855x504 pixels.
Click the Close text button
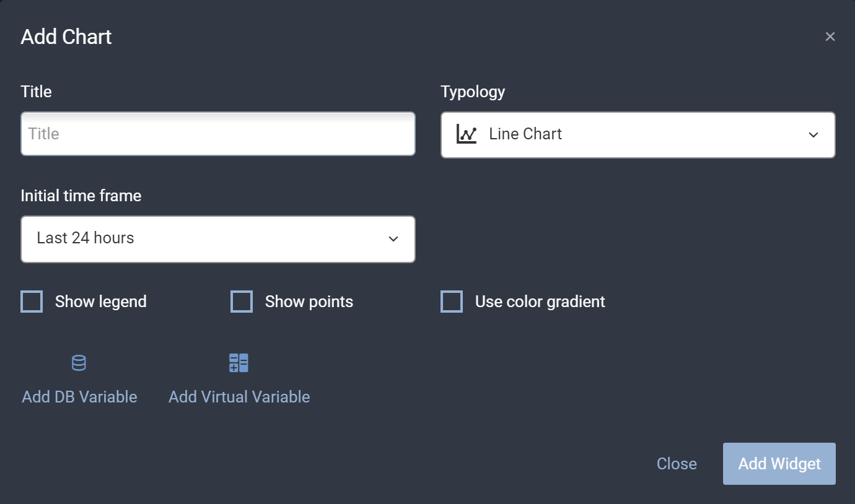[x=677, y=464]
